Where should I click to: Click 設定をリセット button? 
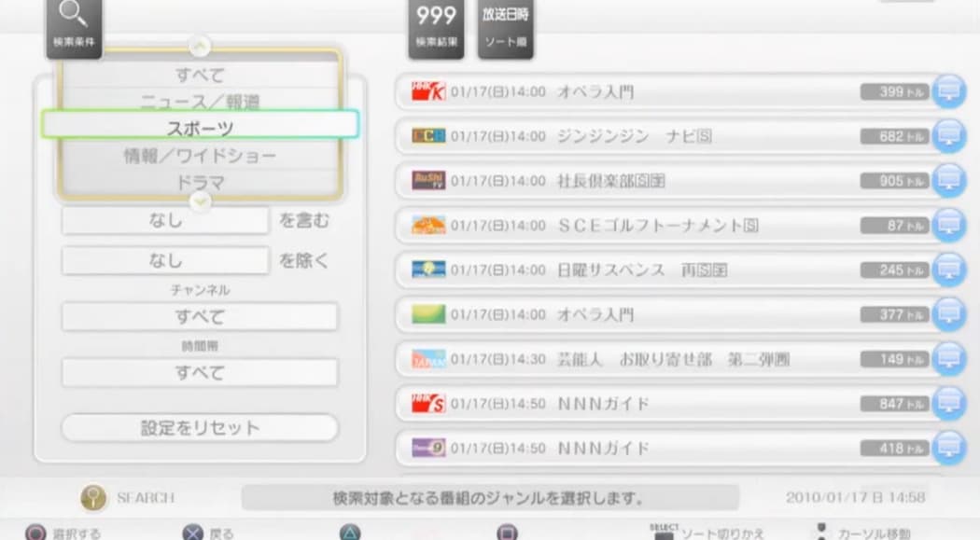click(x=199, y=428)
